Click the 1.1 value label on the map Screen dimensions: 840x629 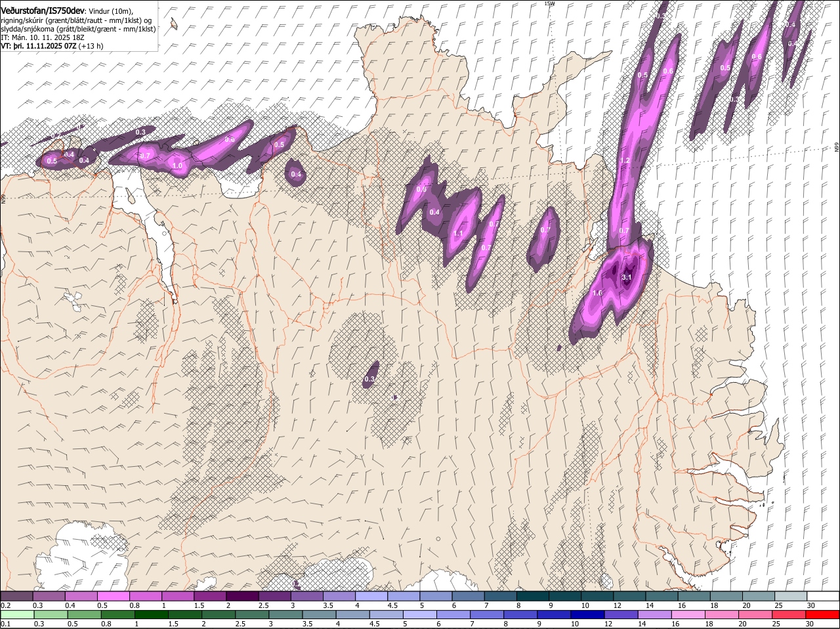click(x=459, y=234)
